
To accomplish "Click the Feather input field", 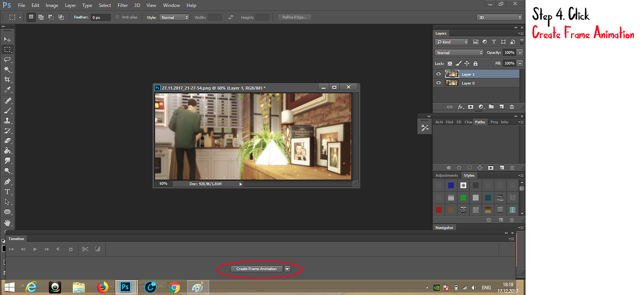I will (x=101, y=17).
